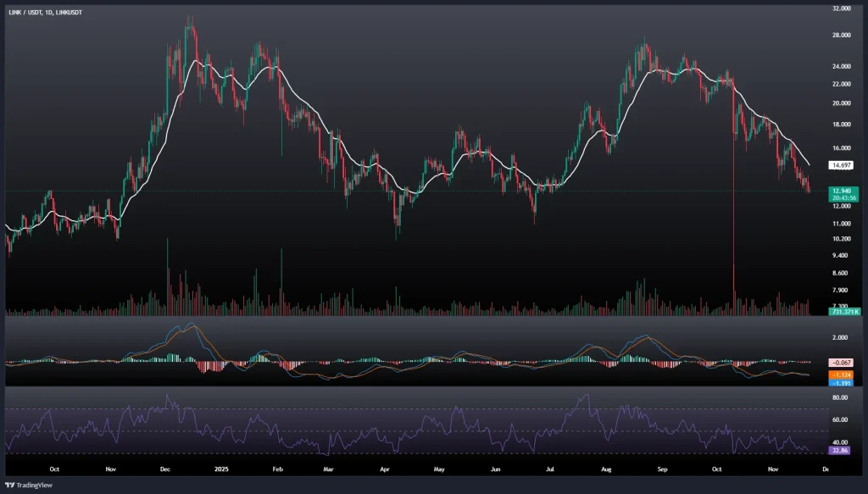Click the 2025 label on time axis
This screenshot has height=494, width=868.
point(222,468)
